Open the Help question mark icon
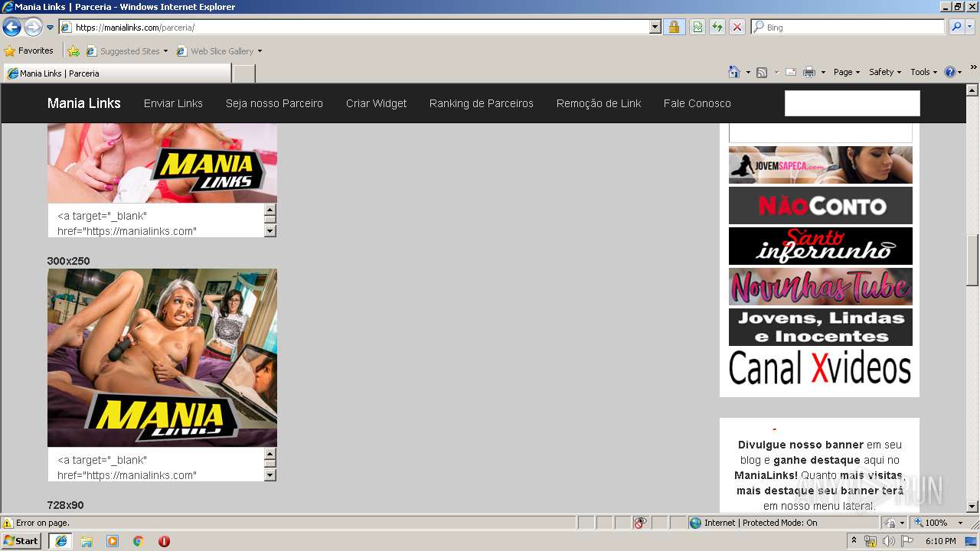Image resolution: width=980 pixels, height=551 pixels. 950,72
